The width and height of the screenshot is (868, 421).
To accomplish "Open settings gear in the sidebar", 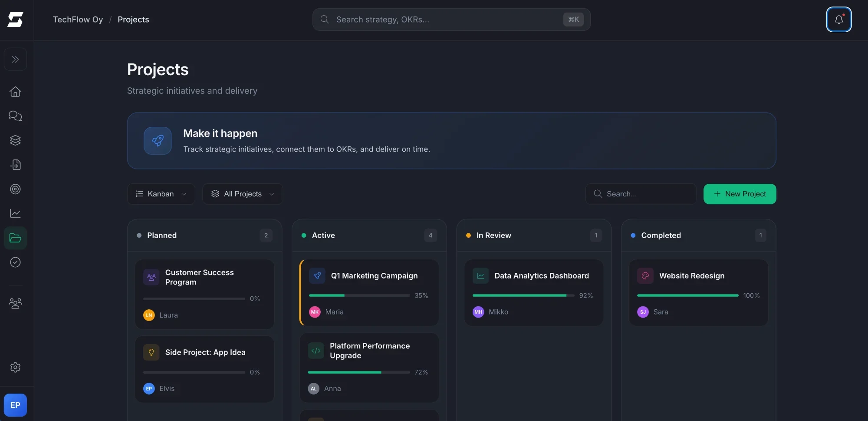I will (x=15, y=367).
